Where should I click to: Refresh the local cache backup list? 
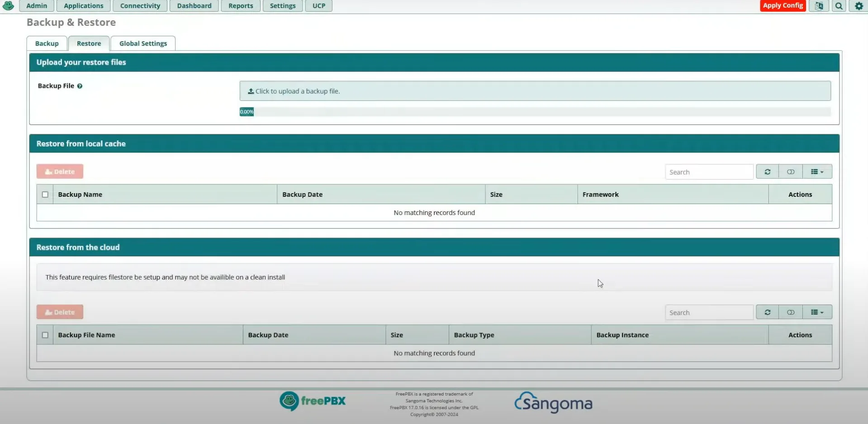pos(767,172)
